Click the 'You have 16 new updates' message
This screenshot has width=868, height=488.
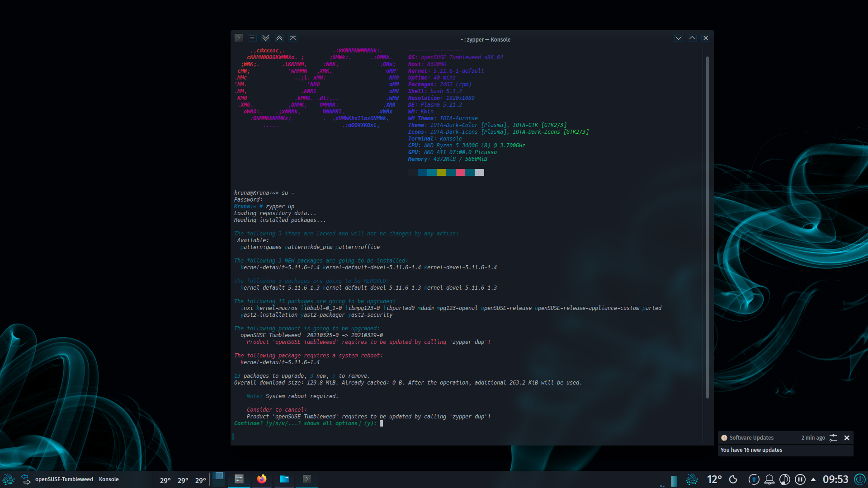(x=751, y=450)
